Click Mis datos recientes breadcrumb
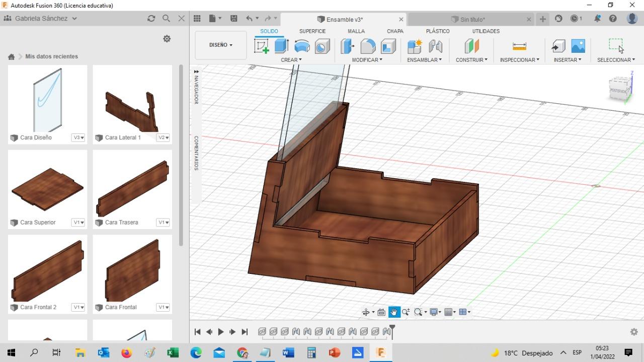Viewport: 644px width, 362px height. [51, 56]
